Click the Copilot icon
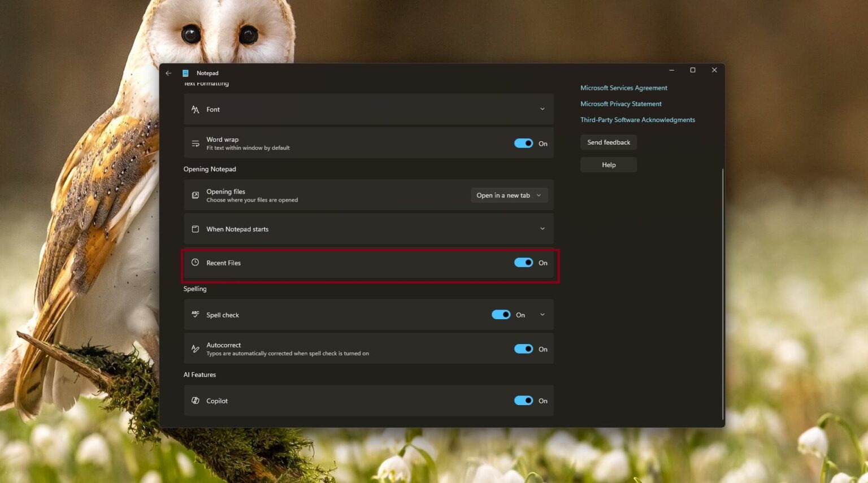The image size is (868, 483). [x=195, y=401]
